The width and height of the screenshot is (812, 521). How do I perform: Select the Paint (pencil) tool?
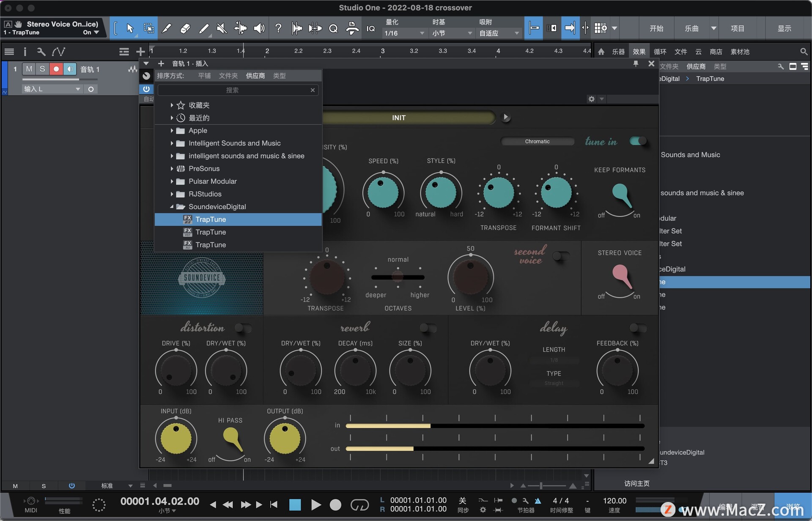tap(203, 28)
